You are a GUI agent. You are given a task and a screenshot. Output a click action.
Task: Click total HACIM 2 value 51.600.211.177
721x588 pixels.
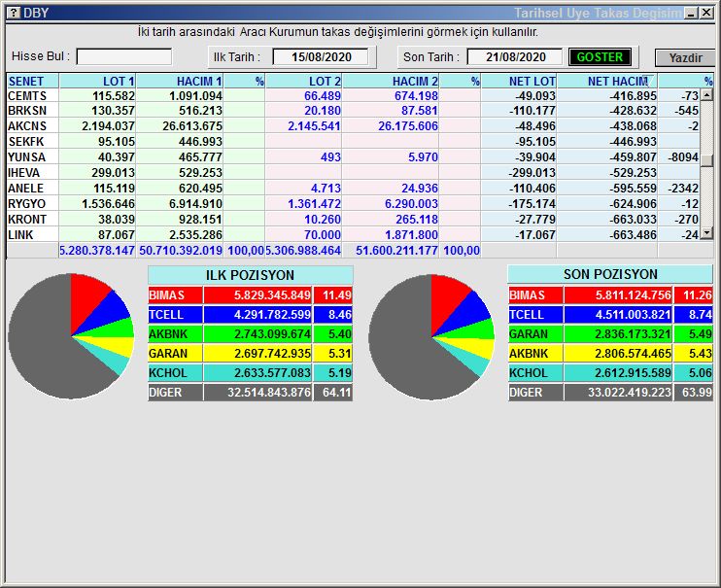[396, 251]
